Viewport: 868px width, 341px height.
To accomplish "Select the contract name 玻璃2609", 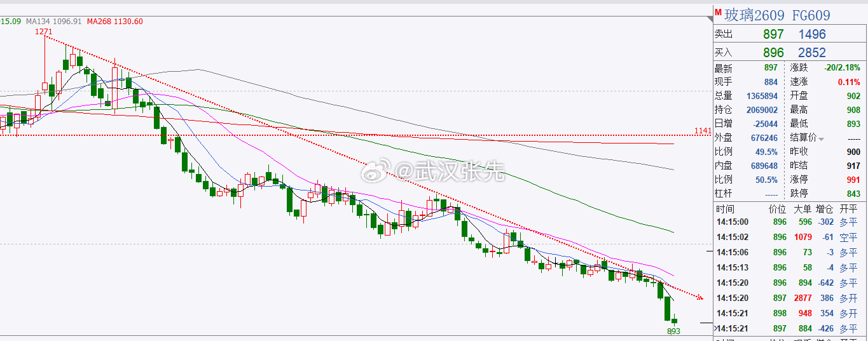I will (755, 15).
